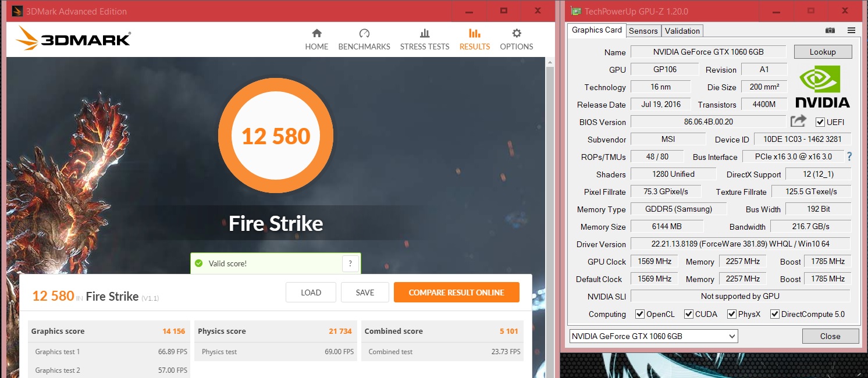Click Combined test result 23.73 FPS
Viewport: 868px width, 378px height.
(x=506, y=352)
